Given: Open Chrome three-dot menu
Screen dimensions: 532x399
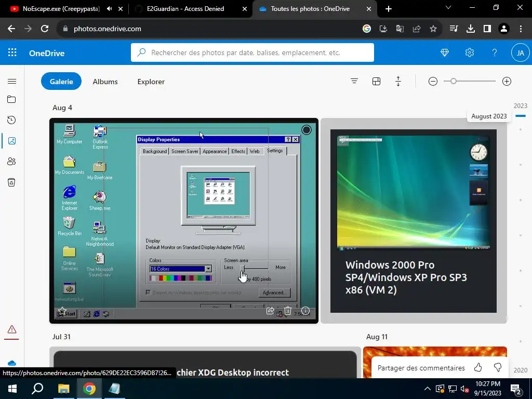Looking at the screenshot, I should click(x=521, y=29).
